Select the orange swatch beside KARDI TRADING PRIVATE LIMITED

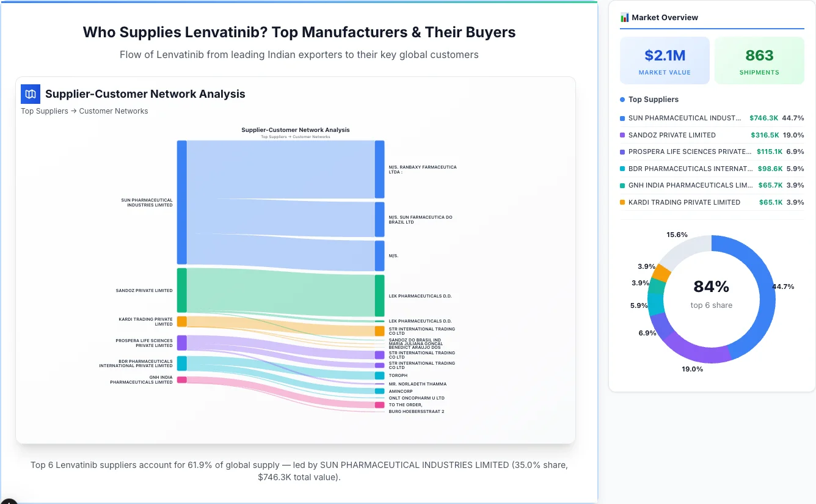(x=622, y=202)
